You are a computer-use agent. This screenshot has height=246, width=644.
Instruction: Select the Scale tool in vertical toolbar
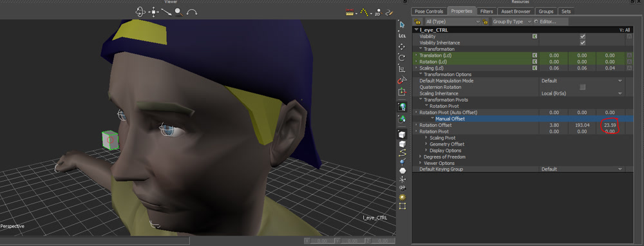402,69
